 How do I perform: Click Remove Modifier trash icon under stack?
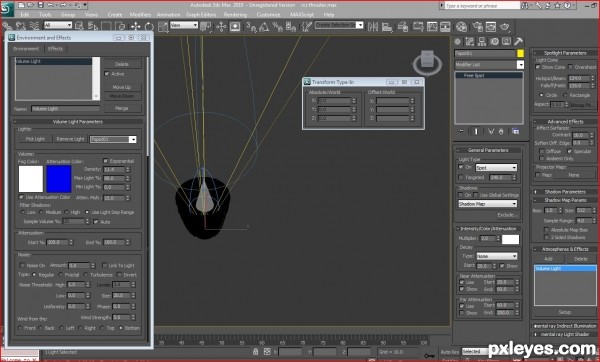click(x=501, y=131)
